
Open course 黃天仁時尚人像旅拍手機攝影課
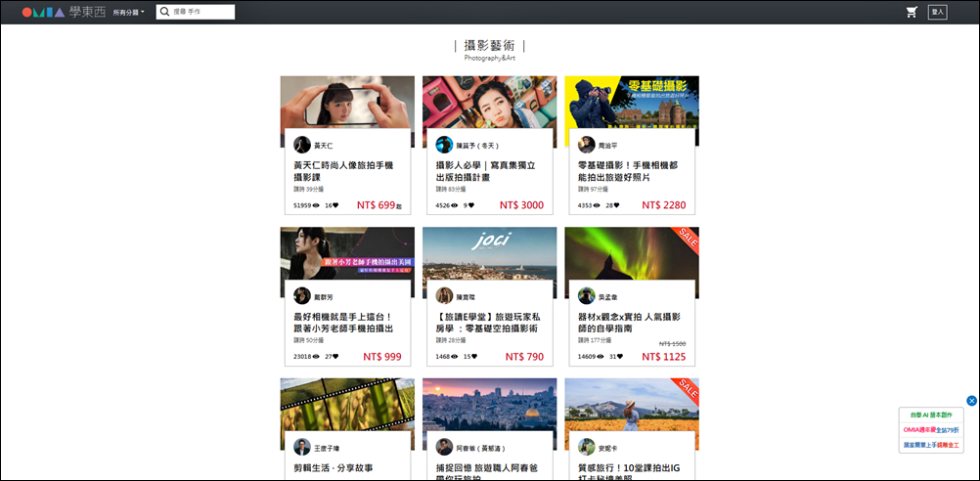coord(343,171)
